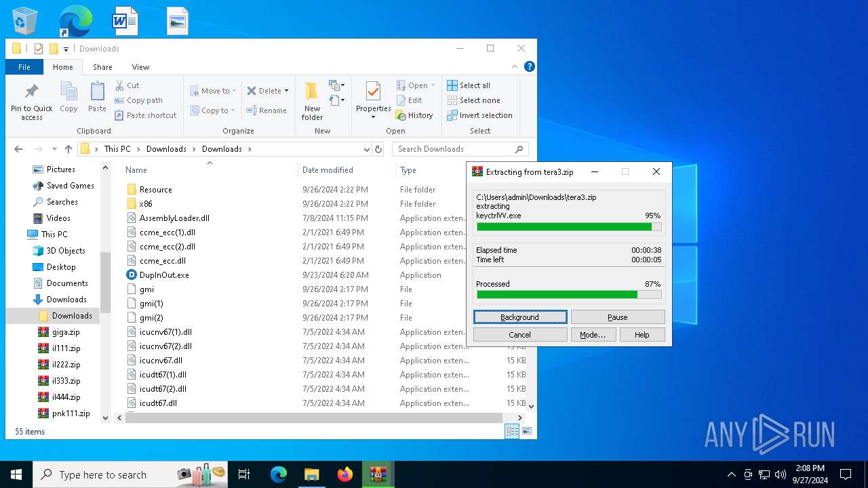The image size is (868, 488).
Task: Select the Resource folder
Action: [x=155, y=190]
